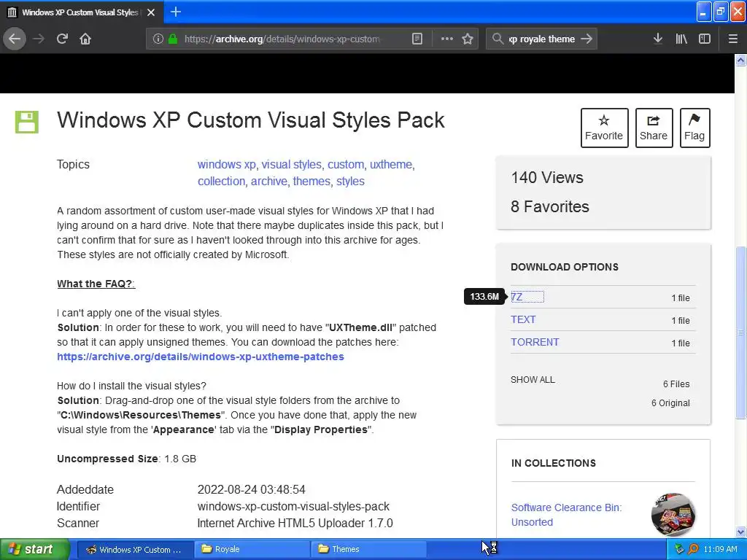Click the green padlock security icon
Viewport: 747px width, 560px height.
(x=173, y=39)
